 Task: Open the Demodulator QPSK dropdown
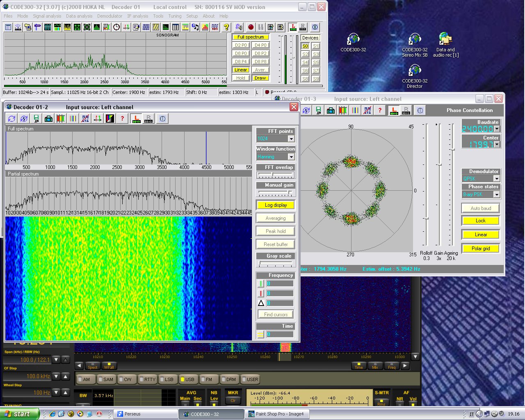pos(496,178)
